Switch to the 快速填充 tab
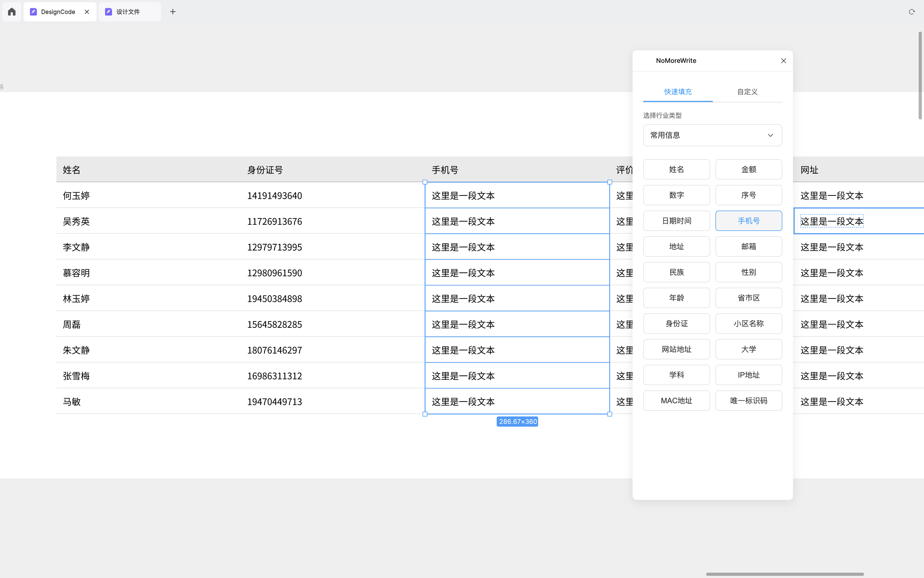 (678, 92)
